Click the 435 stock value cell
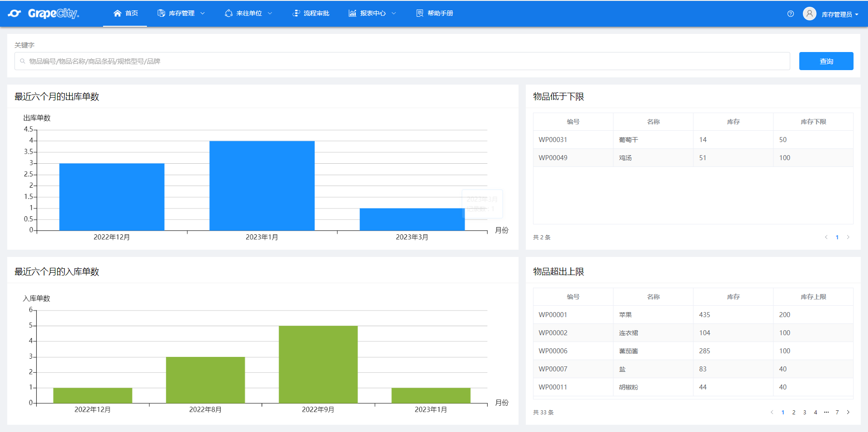The image size is (868, 432). pos(733,315)
